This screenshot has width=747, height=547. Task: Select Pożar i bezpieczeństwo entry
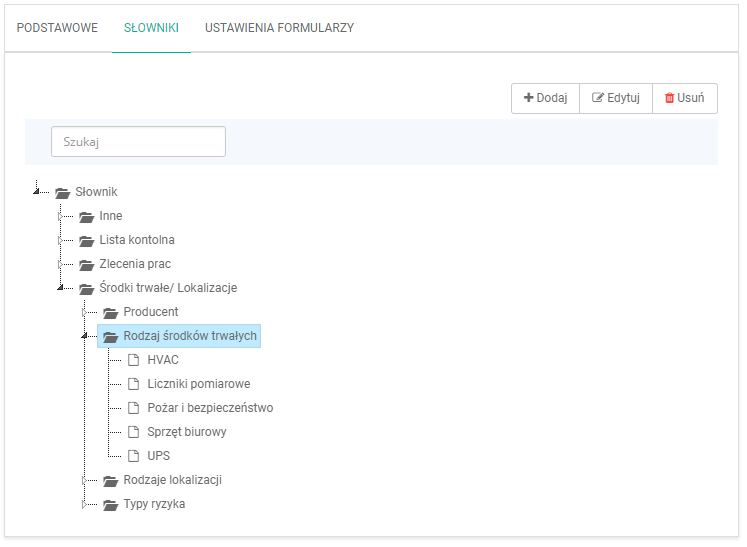pos(210,408)
